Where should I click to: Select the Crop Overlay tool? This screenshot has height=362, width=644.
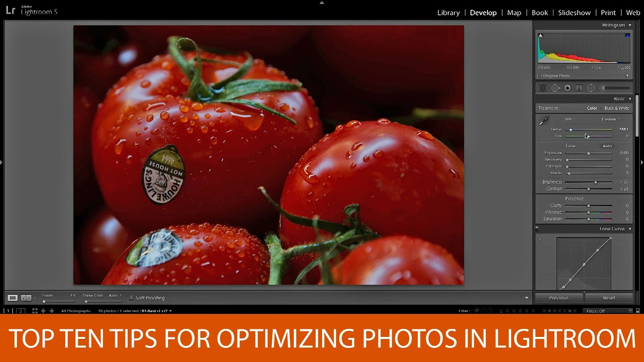click(x=543, y=88)
